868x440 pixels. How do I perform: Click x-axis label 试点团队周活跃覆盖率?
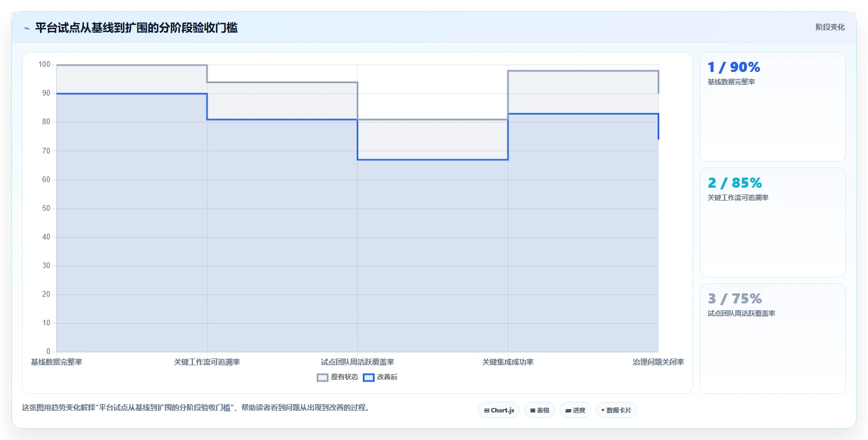[x=357, y=362]
